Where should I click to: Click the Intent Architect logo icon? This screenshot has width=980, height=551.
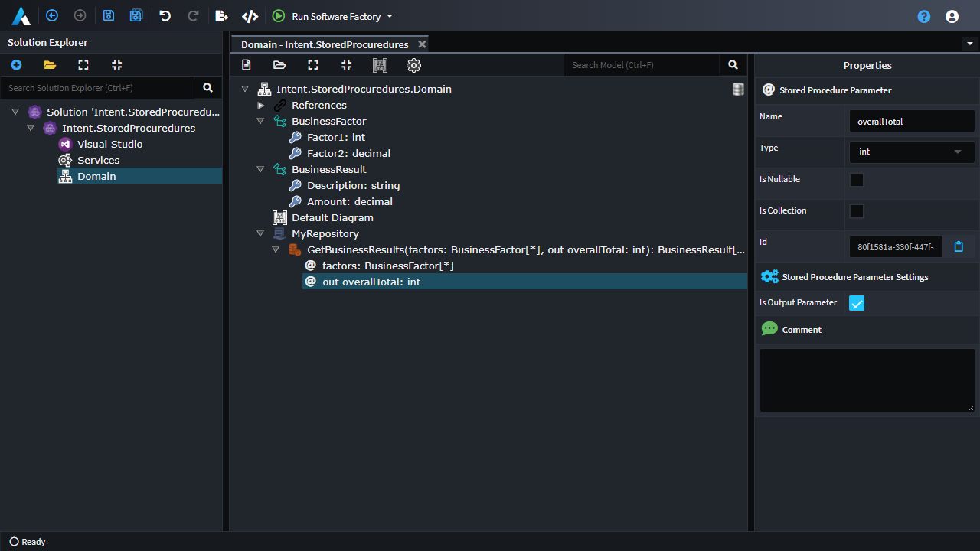click(21, 16)
